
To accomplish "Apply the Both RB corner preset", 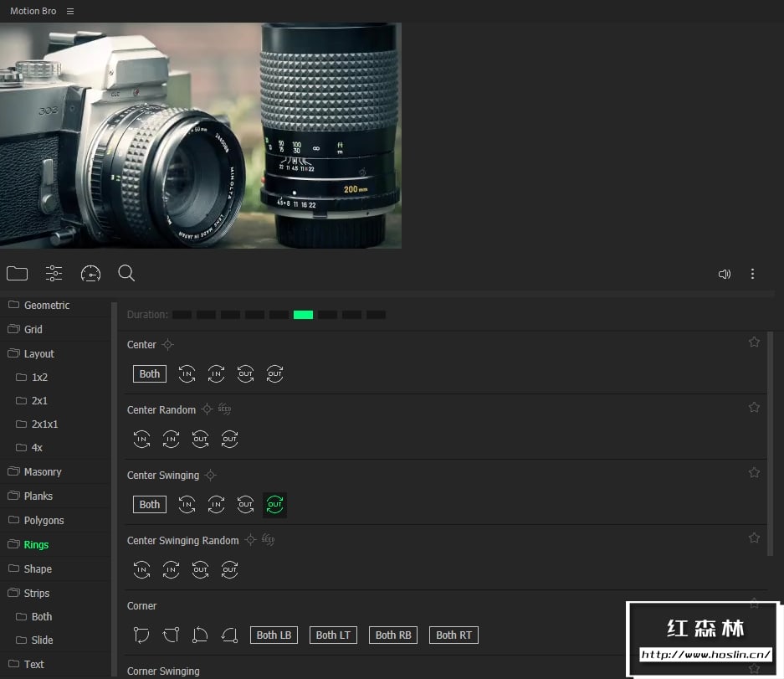I will [x=393, y=635].
